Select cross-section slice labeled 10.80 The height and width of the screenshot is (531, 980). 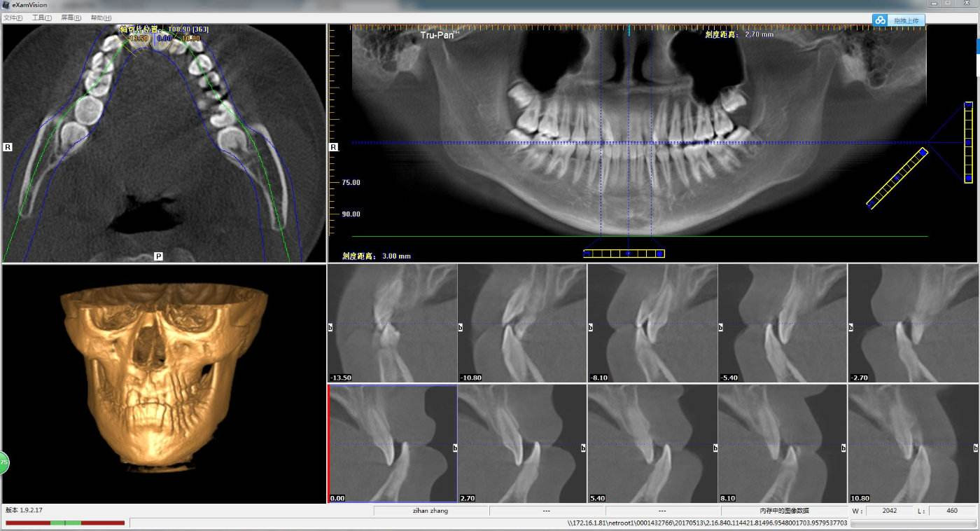pos(913,443)
